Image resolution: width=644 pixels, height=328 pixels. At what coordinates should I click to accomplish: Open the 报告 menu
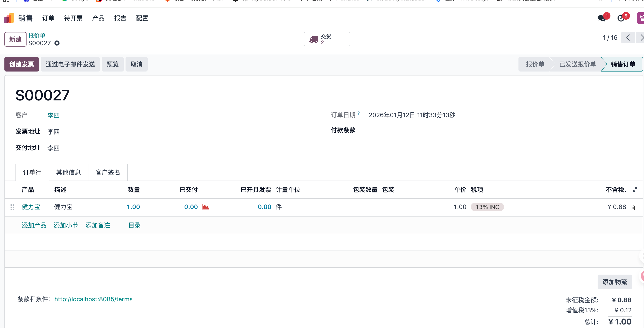pyautogui.click(x=120, y=18)
